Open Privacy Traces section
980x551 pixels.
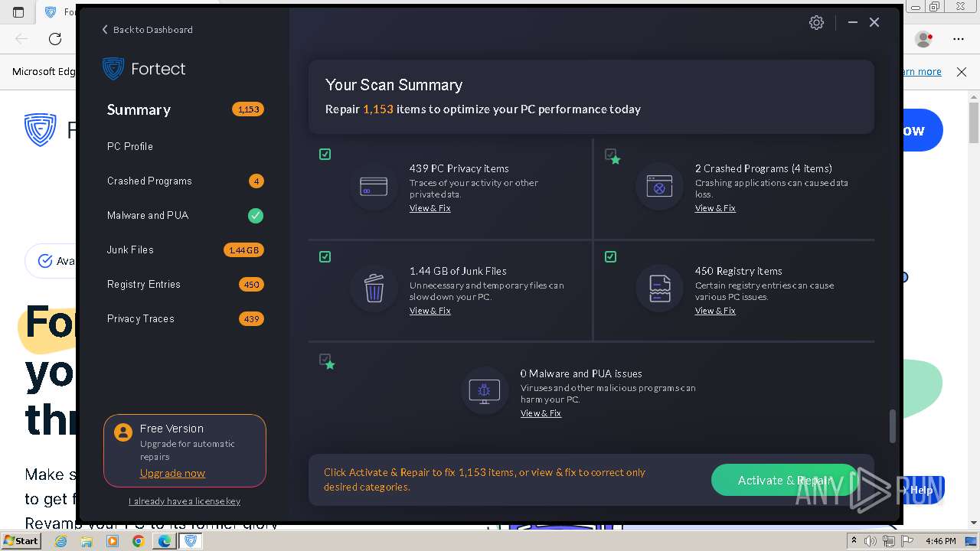pos(141,319)
